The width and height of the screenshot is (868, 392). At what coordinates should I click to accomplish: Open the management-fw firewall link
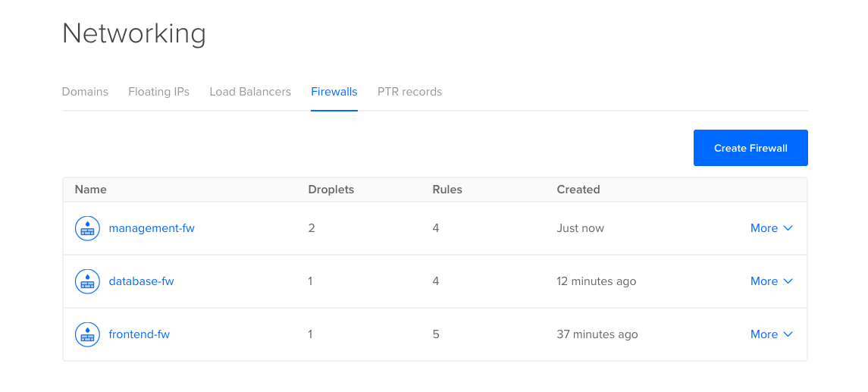(x=152, y=228)
